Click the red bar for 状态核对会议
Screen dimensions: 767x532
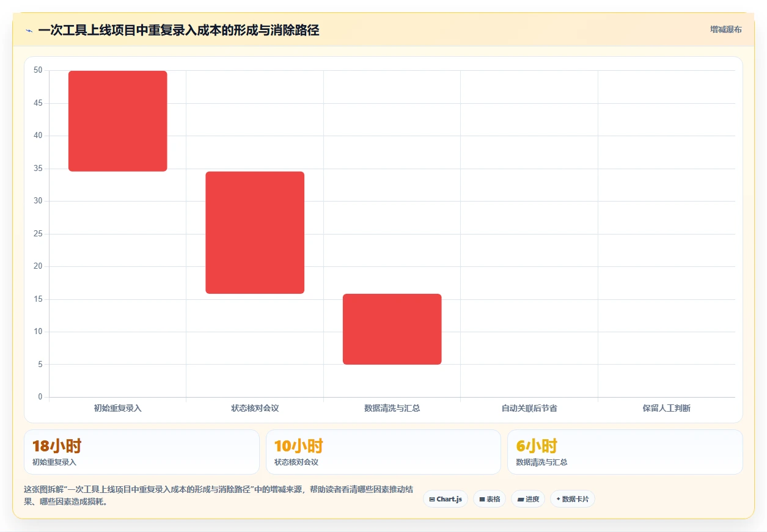(255, 233)
